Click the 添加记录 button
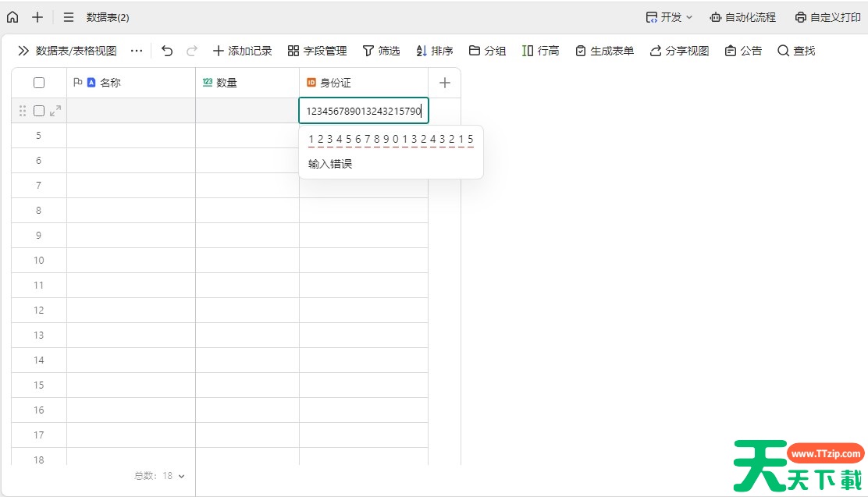868x497 pixels. (242, 51)
